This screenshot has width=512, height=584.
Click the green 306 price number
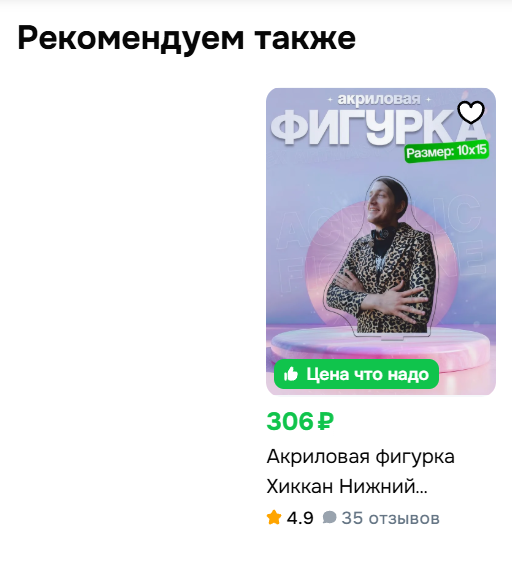click(290, 422)
